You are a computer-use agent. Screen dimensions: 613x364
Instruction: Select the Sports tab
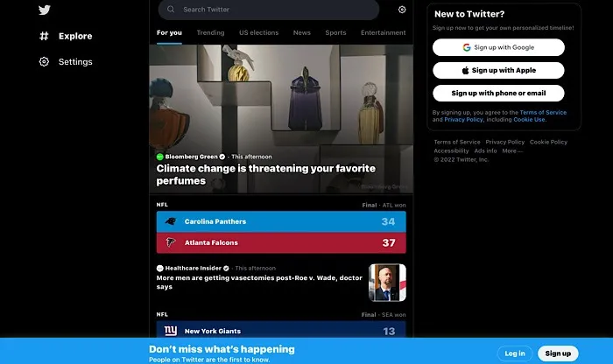point(335,32)
